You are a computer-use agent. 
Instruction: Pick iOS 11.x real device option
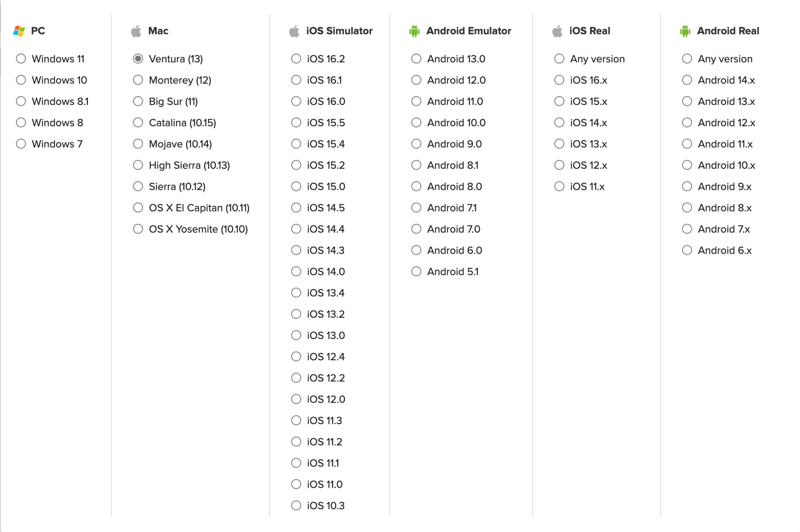[x=559, y=187]
